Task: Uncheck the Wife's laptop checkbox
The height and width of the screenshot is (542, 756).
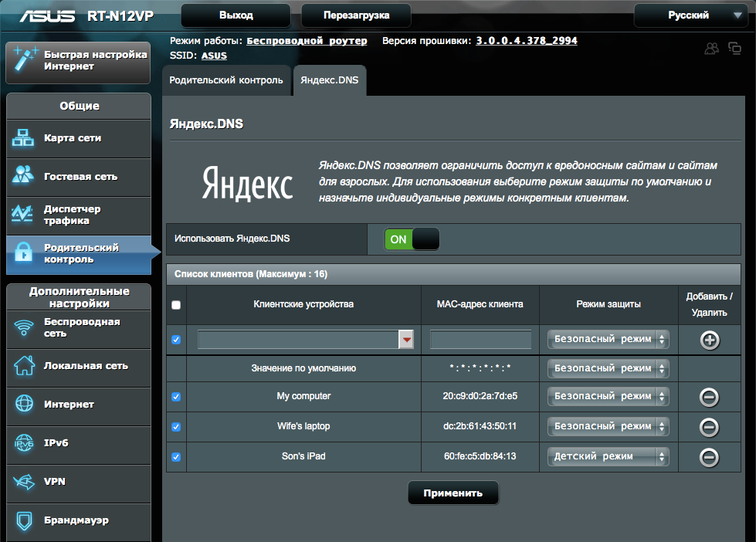Action: coord(176,427)
